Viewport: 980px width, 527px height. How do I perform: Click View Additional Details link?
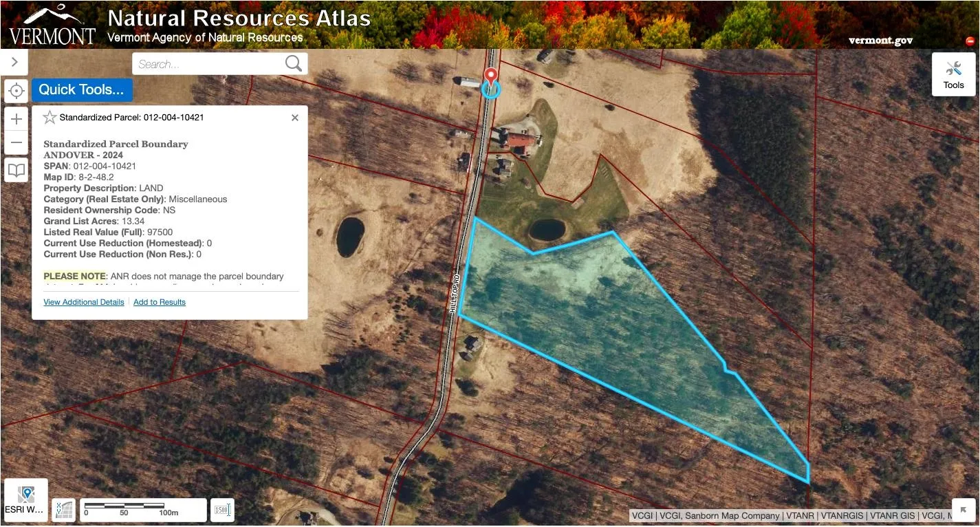click(84, 302)
